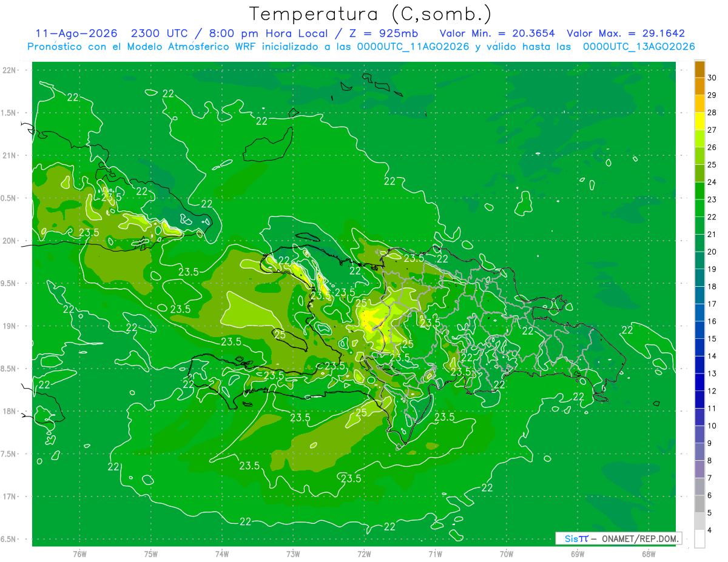Click the "74W" longitude axis label
This screenshot has width=728, height=562.
tap(222, 554)
